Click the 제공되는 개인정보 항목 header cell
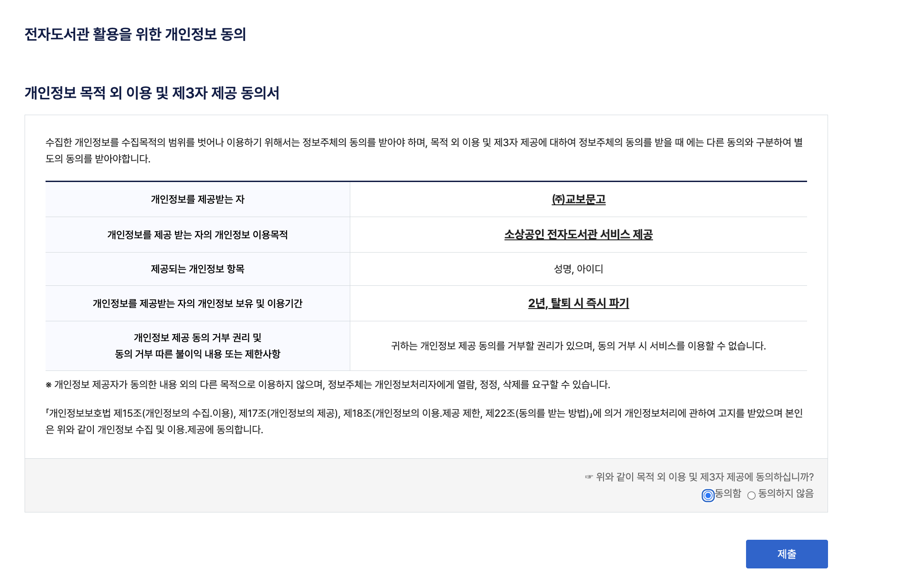This screenshot has width=910, height=588. [198, 269]
